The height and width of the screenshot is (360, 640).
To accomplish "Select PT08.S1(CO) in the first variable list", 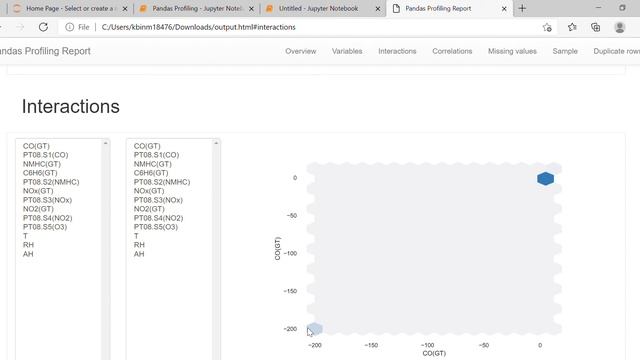I will (46, 155).
